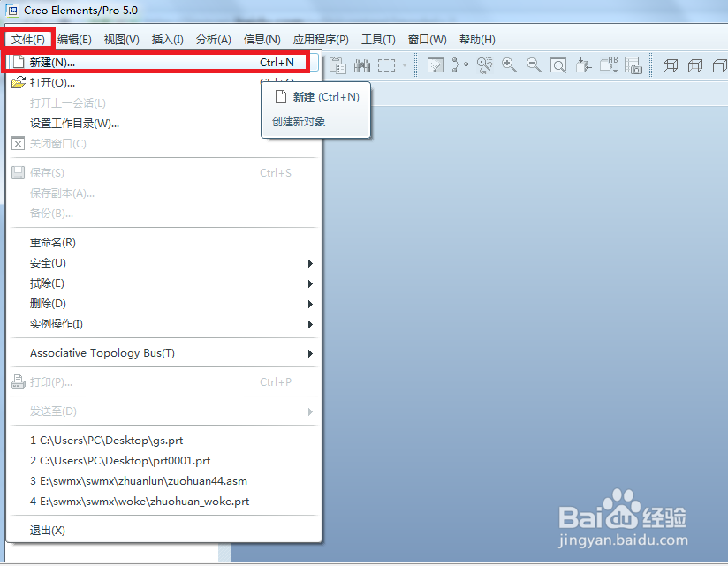
Task: Open the 分析(A) menu
Action: tap(213, 40)
